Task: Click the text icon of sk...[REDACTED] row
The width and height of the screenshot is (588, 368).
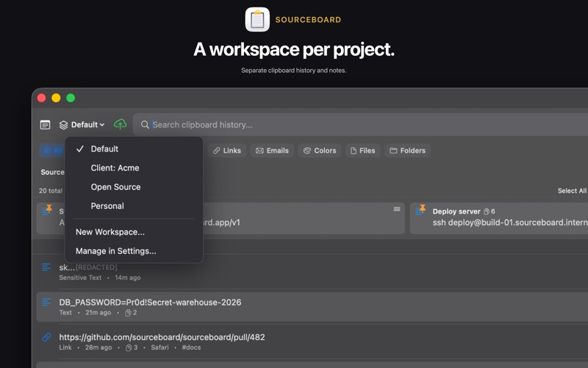Action: point(46,267)
